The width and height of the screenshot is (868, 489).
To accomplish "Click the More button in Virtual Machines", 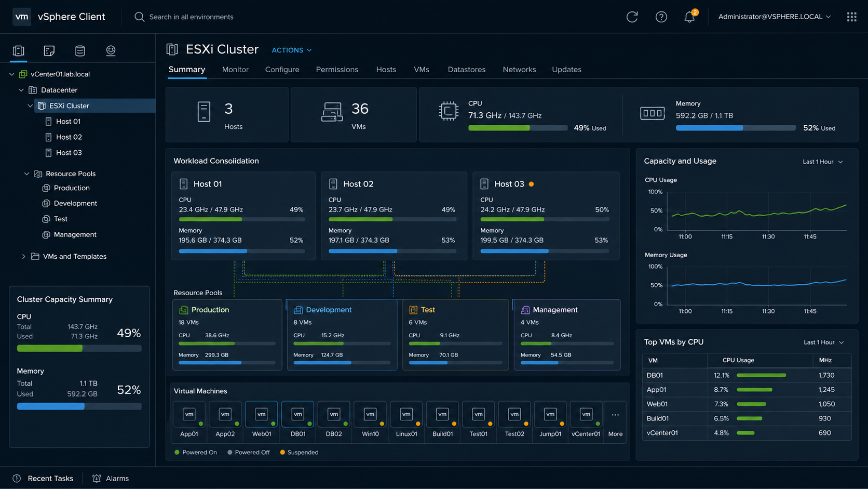I will coord(615,421).
